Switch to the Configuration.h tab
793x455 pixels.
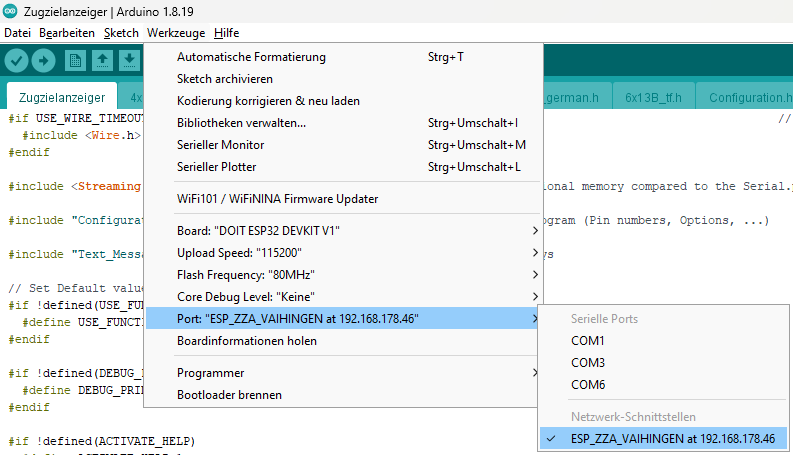coord(749,97)
